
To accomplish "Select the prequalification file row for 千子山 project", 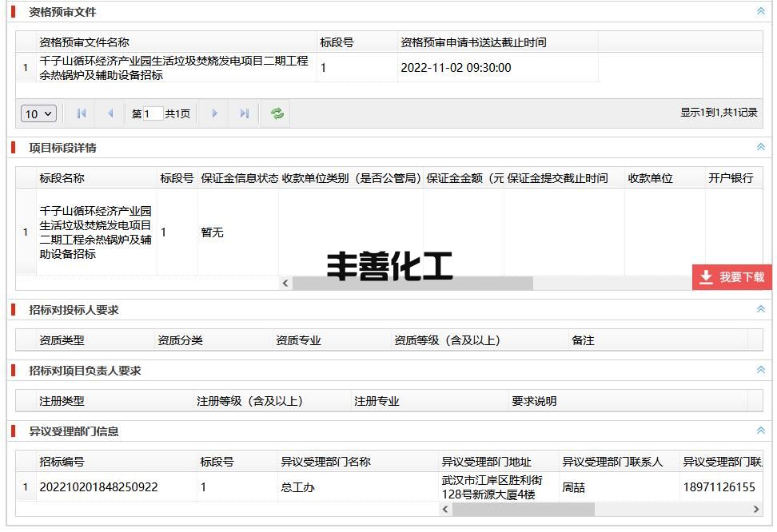I will [307, 68].
